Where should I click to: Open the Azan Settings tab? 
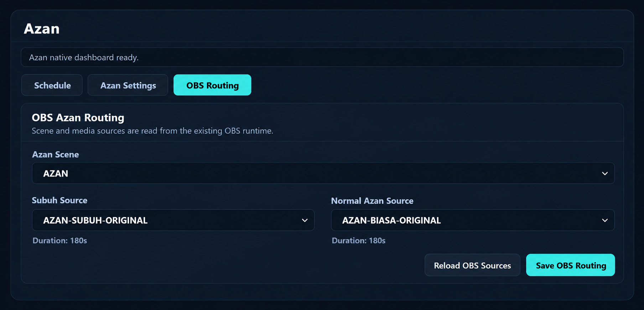click(128, 85)
